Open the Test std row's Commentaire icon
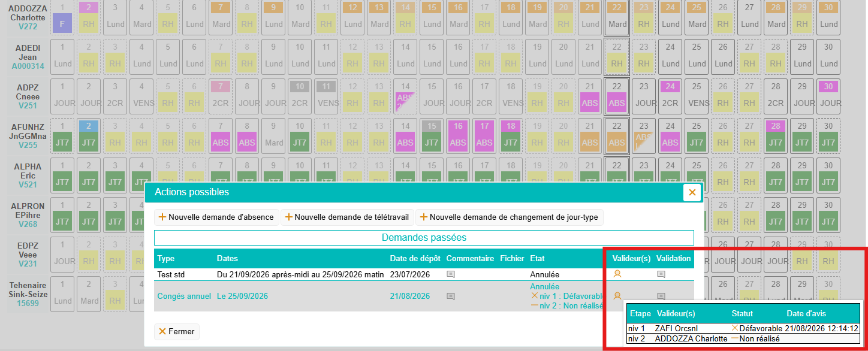The width and height of the screenshot is (868, 351). tap(451, 274)
